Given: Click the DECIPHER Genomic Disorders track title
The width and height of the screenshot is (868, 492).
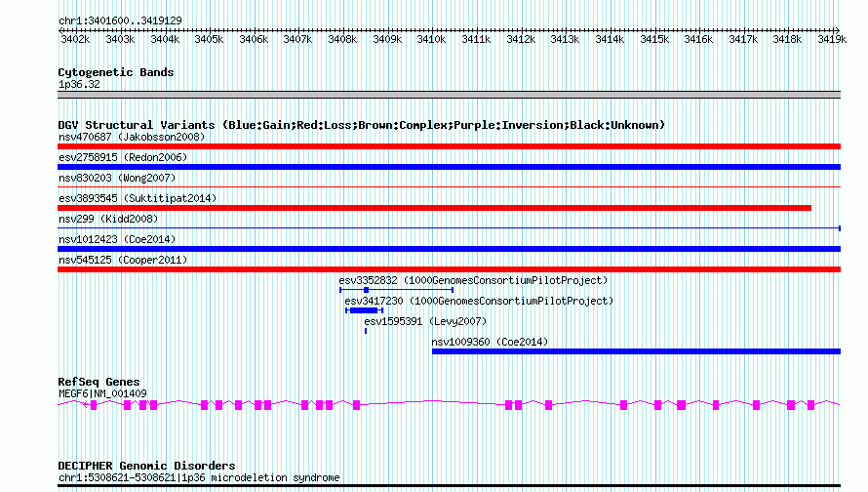Looking at the screenshot, I should pyautogui.click(x=146, y=466).
